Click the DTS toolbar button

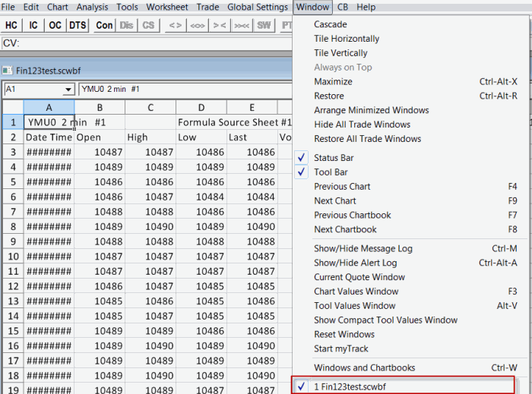[78, 25]
